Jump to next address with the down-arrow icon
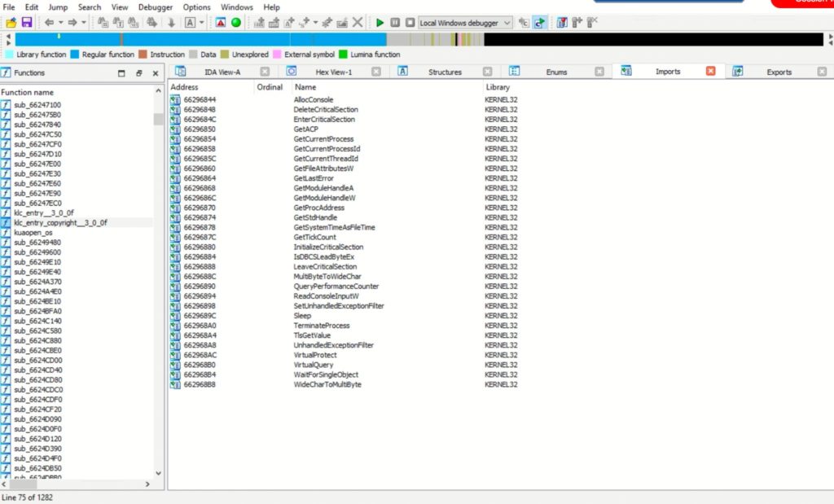Image resolution: width=834 pixels, height=504 pixels. [171, 22]
